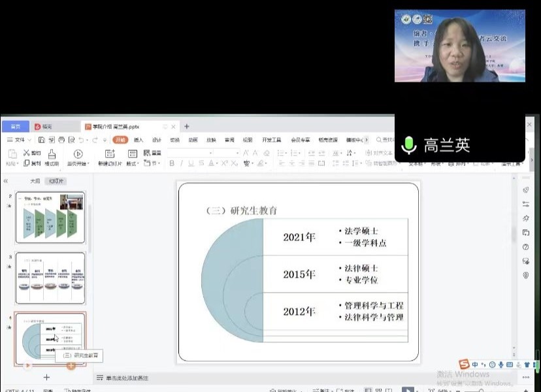The width and height of the screenshot is (541, 392).
Task: Click the Undo arrow icon
Action: [x=81, y=140]
